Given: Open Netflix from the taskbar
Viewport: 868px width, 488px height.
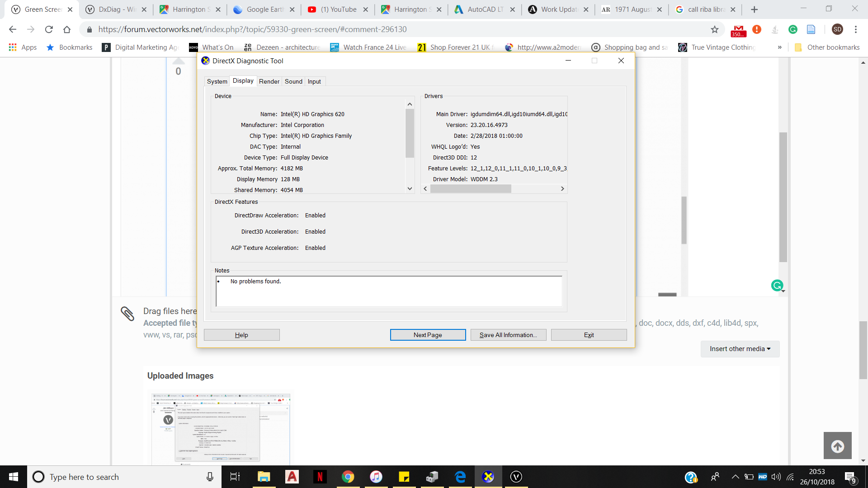Looking at the screenshot, I should pos(320,477).
